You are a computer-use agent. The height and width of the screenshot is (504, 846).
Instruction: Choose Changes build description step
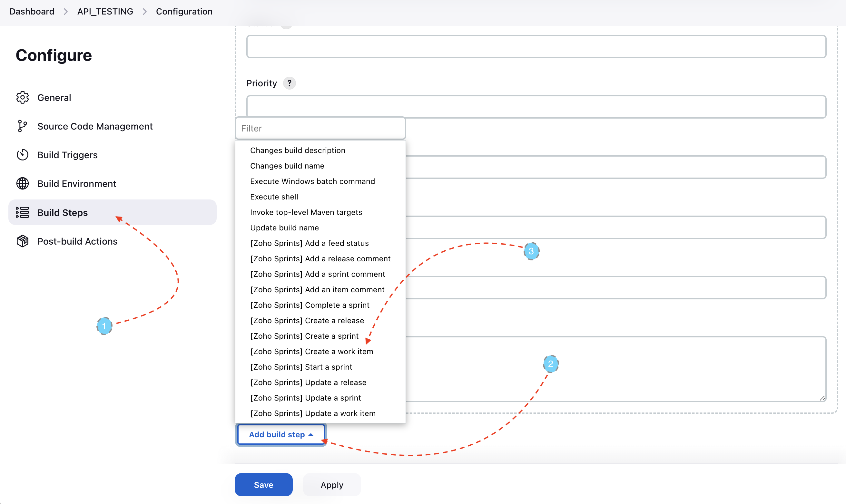click(320, 150)
